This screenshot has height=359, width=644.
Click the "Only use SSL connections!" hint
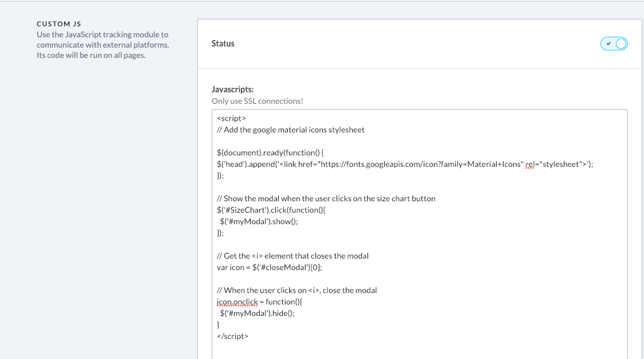pyautogui.click(x=257, y=101)
